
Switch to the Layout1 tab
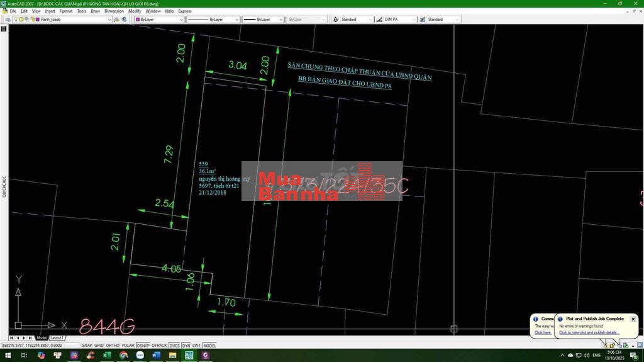point(57,338)
